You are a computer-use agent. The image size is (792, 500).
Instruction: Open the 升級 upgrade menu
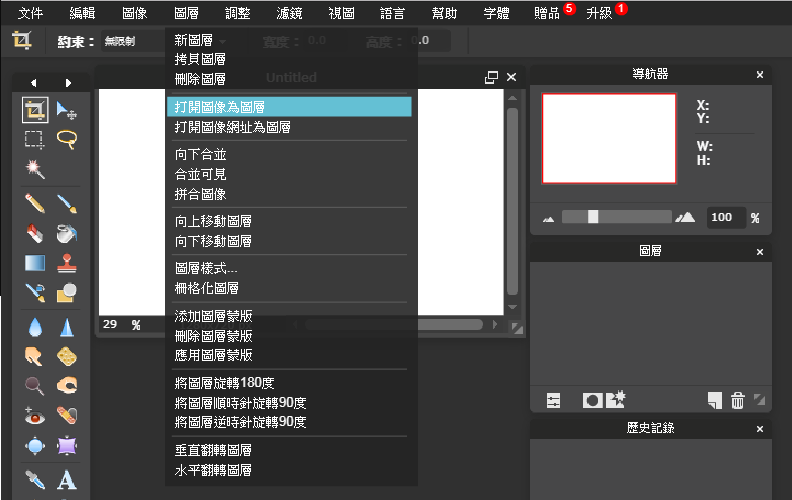point(600,13)
